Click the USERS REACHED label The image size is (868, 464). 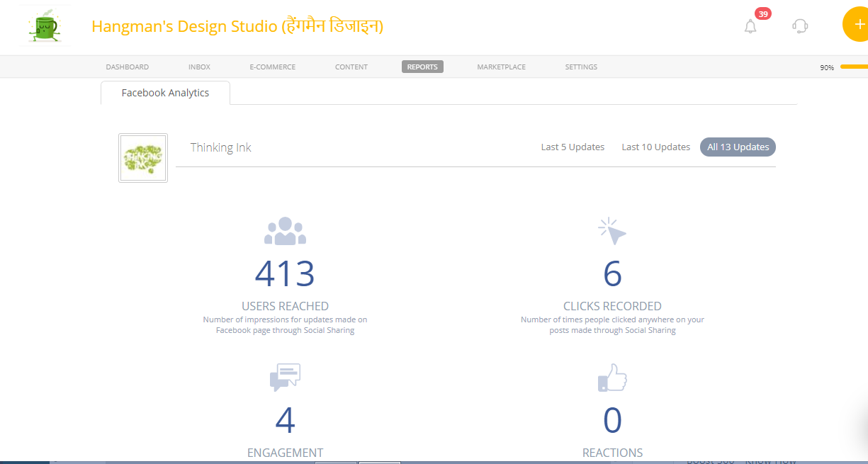285,307
